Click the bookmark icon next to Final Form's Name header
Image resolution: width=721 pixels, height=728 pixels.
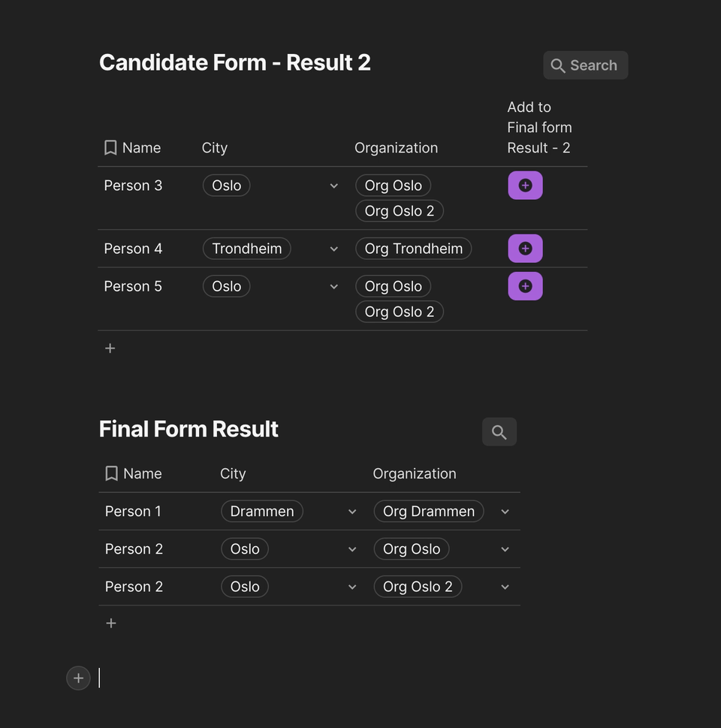click(111, 473)
